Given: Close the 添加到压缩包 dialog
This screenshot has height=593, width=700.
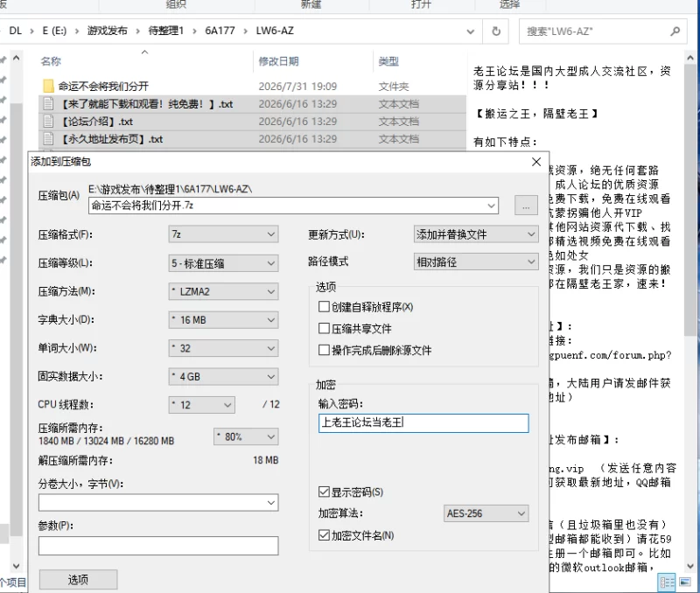Looking at the screenshot, I should coord(536,162).
